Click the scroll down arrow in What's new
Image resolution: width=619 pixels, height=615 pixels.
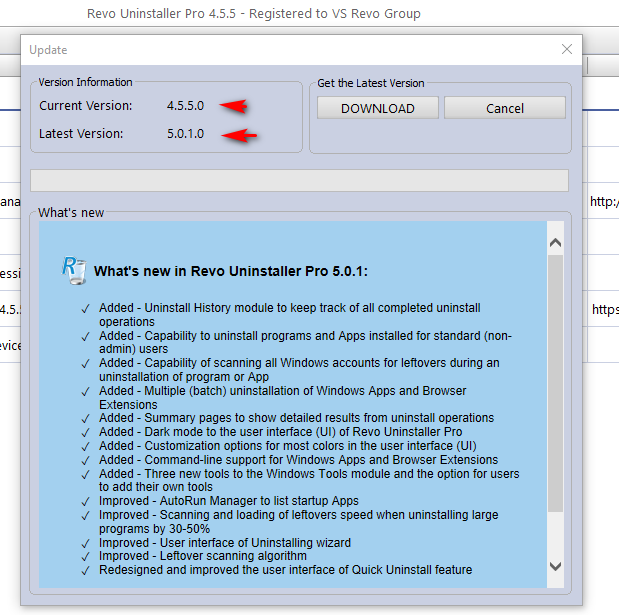pos(555,567)
